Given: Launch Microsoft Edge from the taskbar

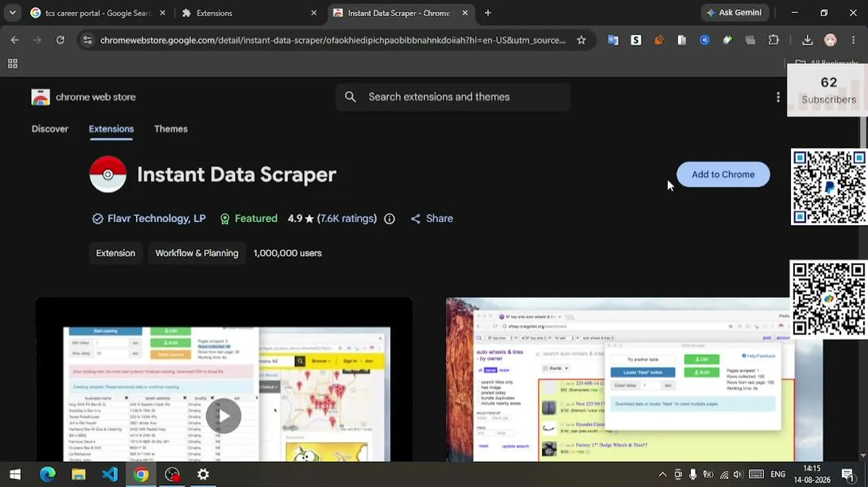Looking at the screenshot, I should click(x=47, y=474).
